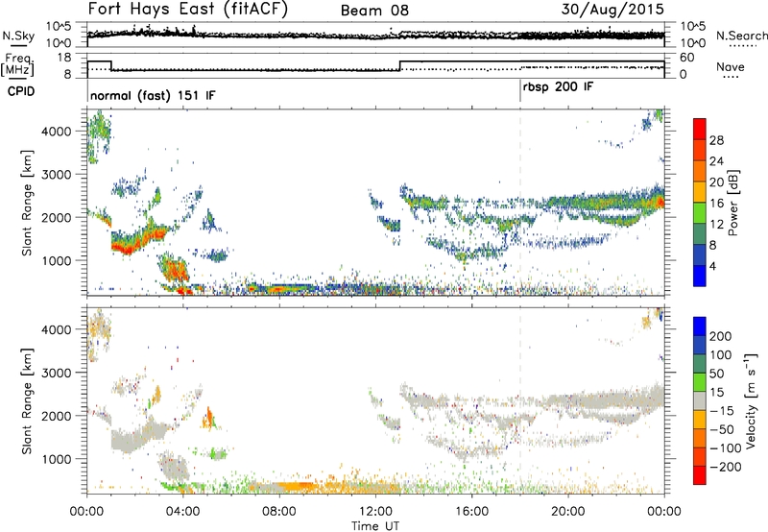The width and height of the screenshot is (768, 532).
Task: Click the '12:00' time tick label
Action: click(375, 512)
